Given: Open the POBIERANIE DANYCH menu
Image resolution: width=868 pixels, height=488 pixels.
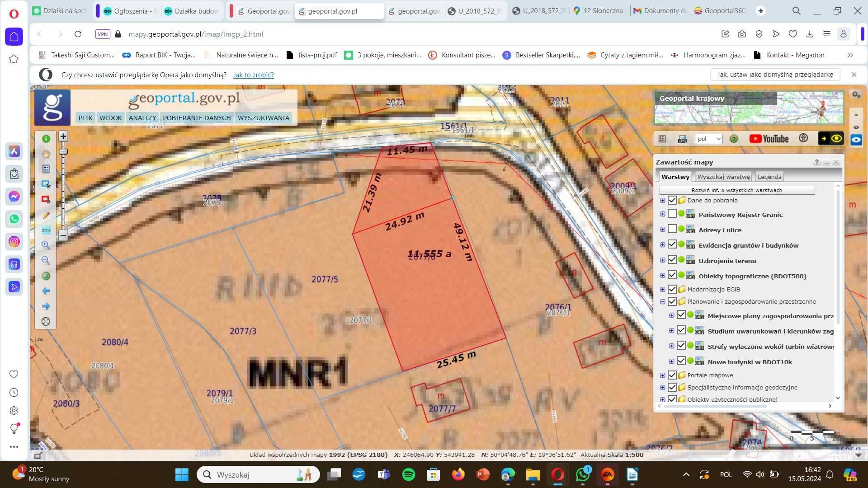Looking at the screenshot, I should [197, 118].
